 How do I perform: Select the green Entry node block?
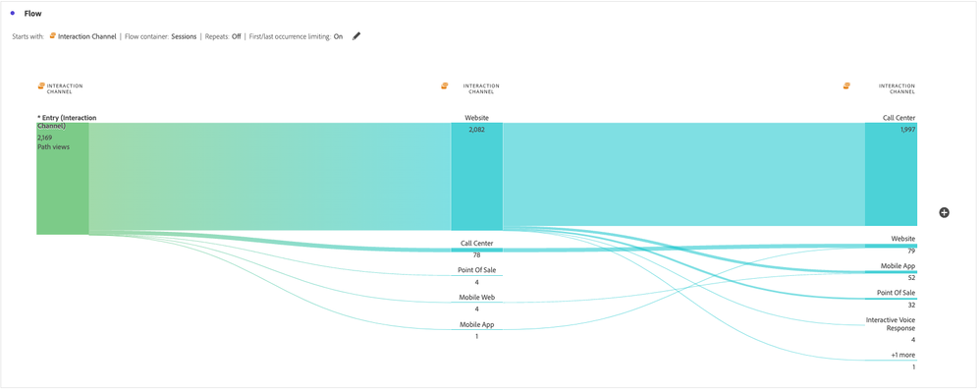point(63,179)
